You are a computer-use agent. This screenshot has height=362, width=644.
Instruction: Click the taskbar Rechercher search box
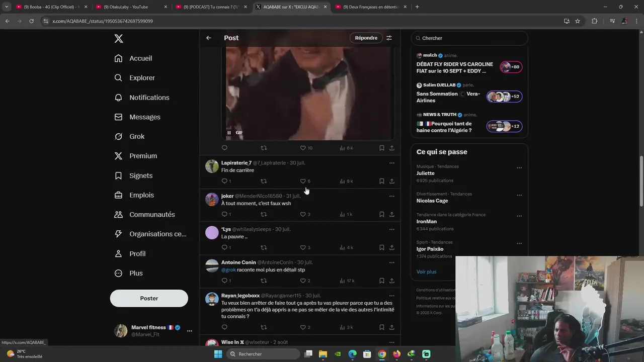[263, 354]
